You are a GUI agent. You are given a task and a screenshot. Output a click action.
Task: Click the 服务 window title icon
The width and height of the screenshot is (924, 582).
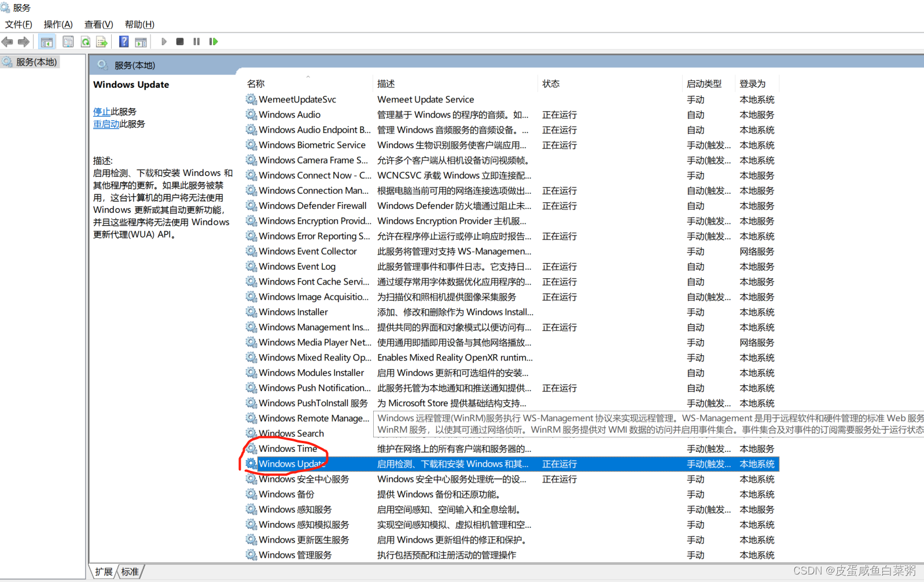click(x=5, y=8)
